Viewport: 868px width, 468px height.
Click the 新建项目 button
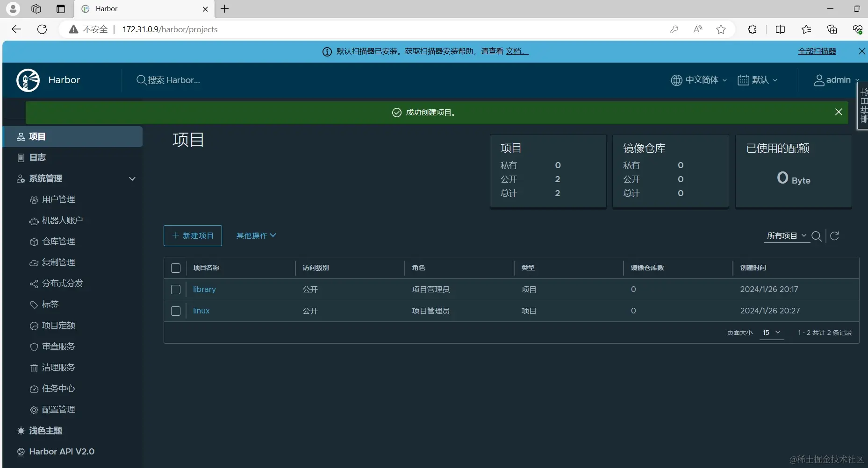pyautogui.click(x=193, y=236)
